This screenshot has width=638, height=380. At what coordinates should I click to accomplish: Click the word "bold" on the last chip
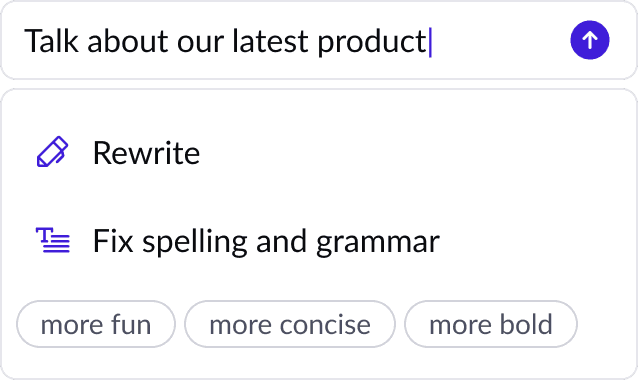click(526, 324)
